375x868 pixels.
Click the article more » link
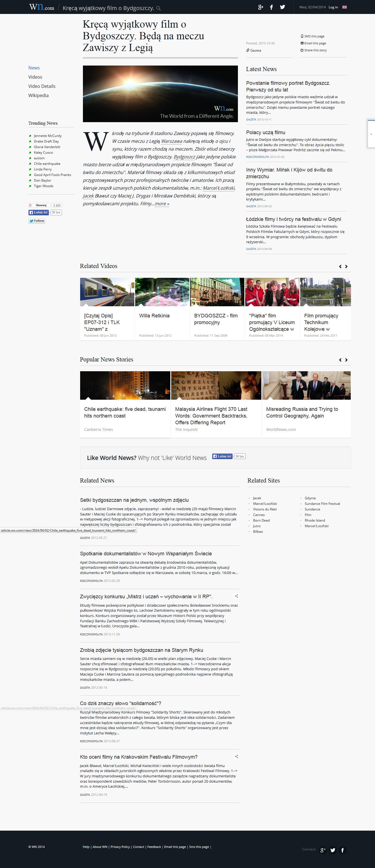tap(162, 204)
